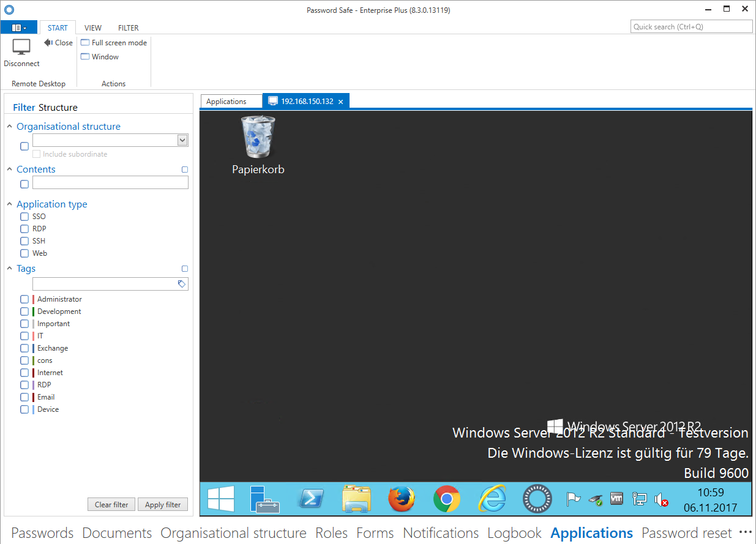The image size is (756, 544).
Task: Click the Full screen mode icon
Action: point(85,43)
